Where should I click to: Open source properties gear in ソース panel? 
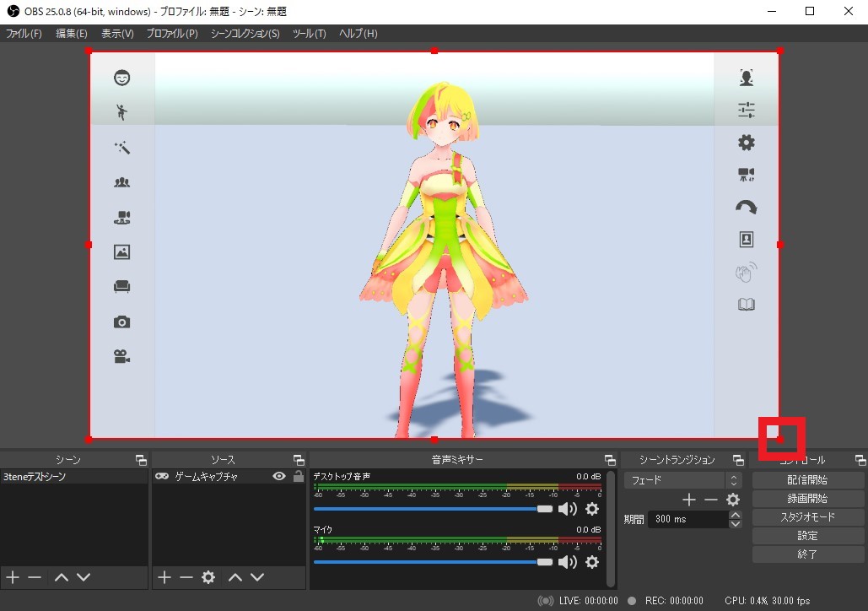(208, 577)
